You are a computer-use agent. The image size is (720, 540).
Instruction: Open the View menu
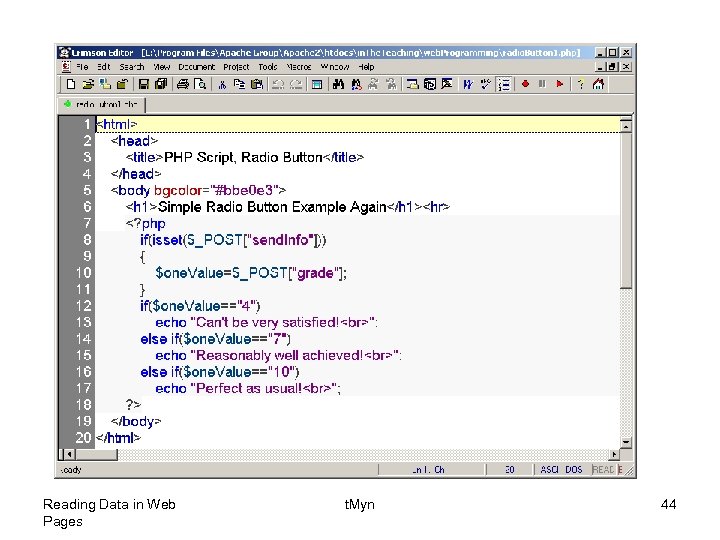point(162,67)
